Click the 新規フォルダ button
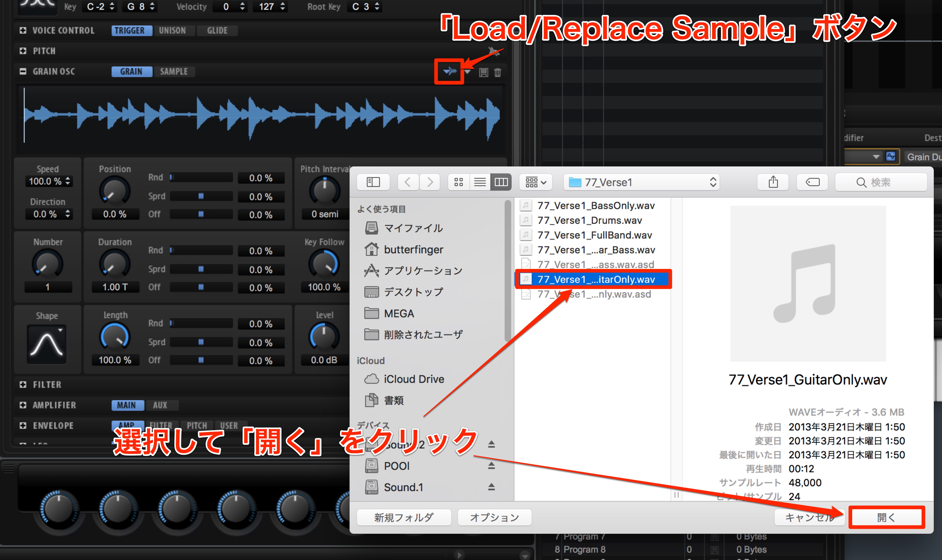The height and width of the screenshot is (560, 942). [x=404, y=517]
